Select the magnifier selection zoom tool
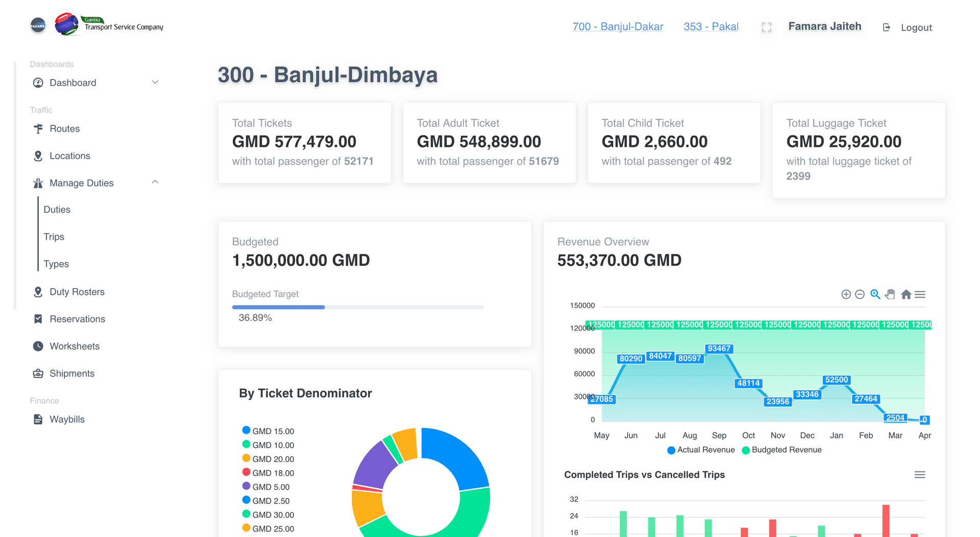This screenshot has width=980, height=537. tap(875, 294)
